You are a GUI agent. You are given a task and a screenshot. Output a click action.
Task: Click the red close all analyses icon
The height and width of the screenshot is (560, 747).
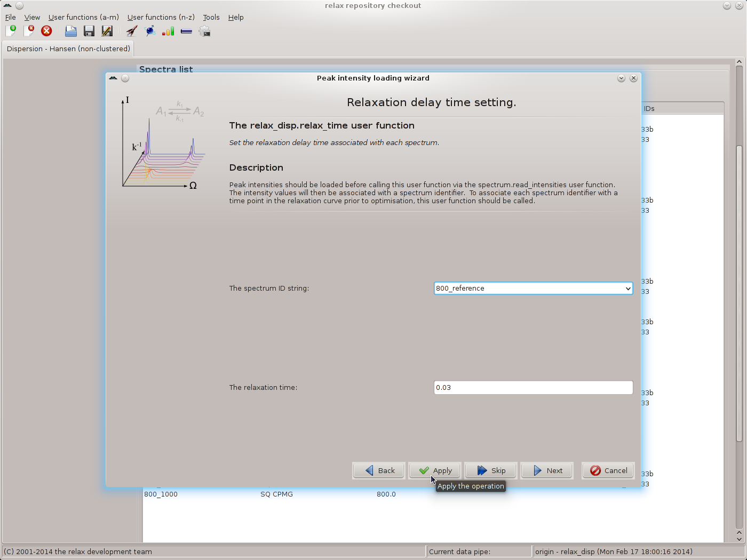point(46,31)
